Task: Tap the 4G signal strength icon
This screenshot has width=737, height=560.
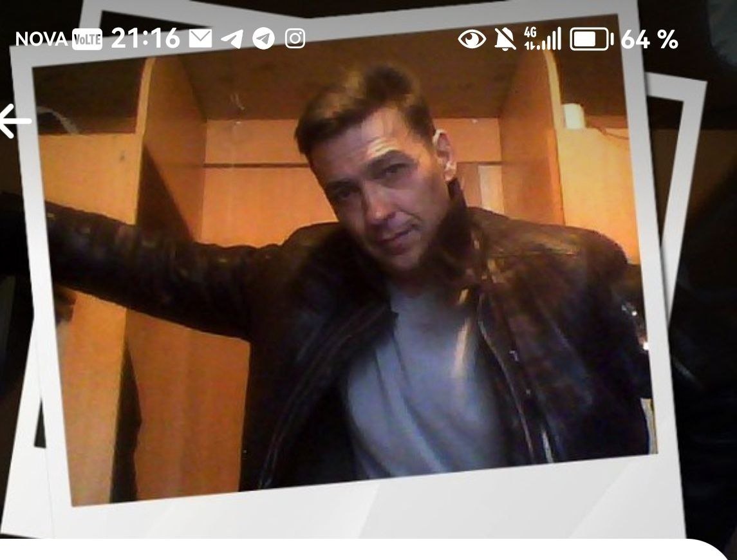Action: click(543, 39)
